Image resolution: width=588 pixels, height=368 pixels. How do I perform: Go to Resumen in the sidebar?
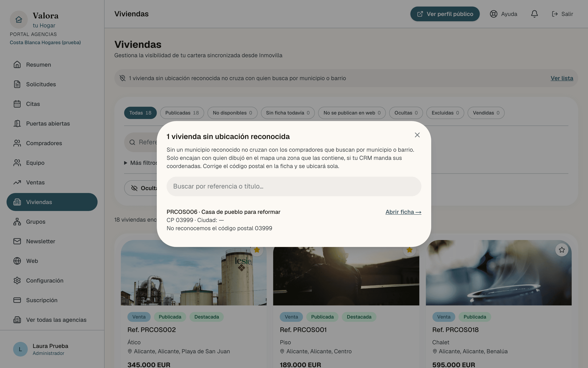click(x=52, y=65)
